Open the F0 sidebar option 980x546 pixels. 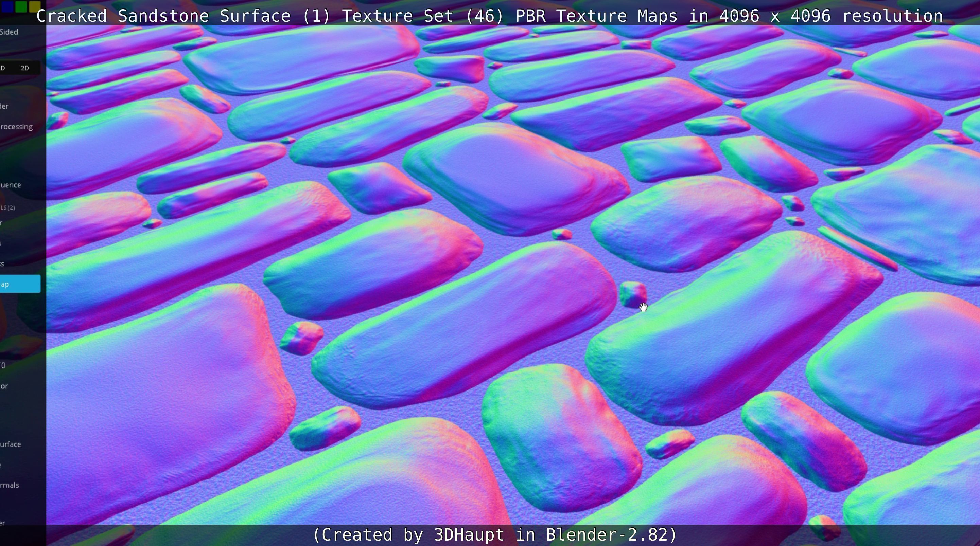tap(3, 365)
